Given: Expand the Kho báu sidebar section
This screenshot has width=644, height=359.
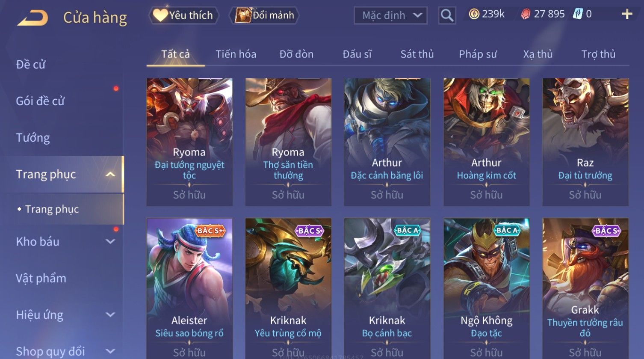Looking at the screenshot, I should tap(110, 241).
